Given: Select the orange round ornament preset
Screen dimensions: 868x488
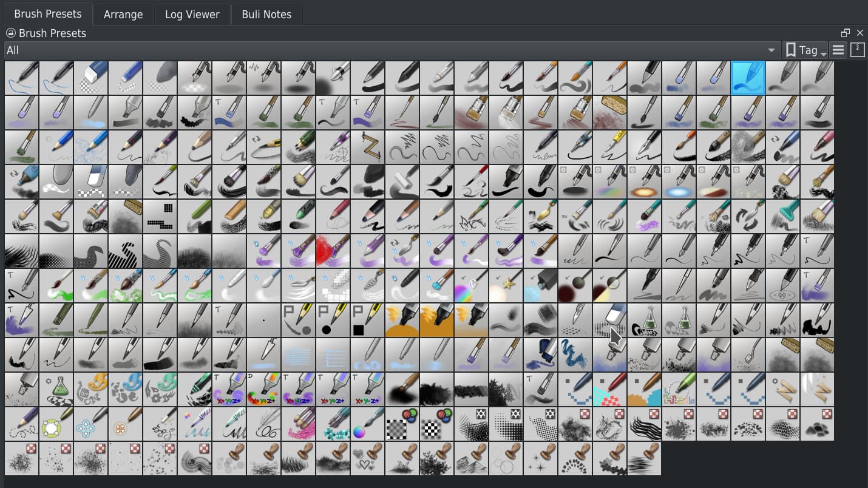Looking at the screenshot, I should coord(126,424).
